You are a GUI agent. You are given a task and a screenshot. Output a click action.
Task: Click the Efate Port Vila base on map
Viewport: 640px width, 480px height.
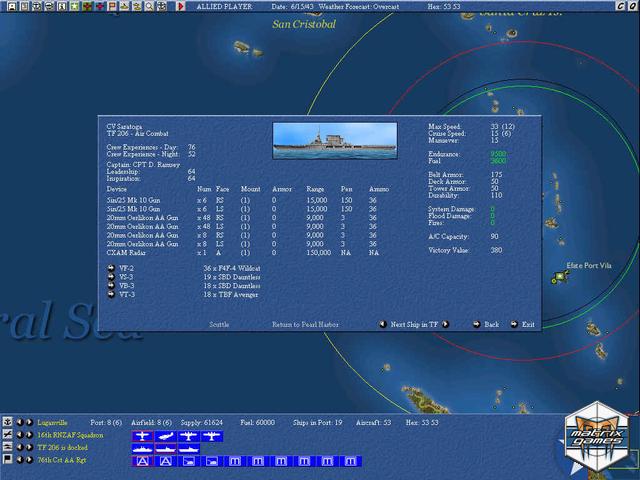559,278
